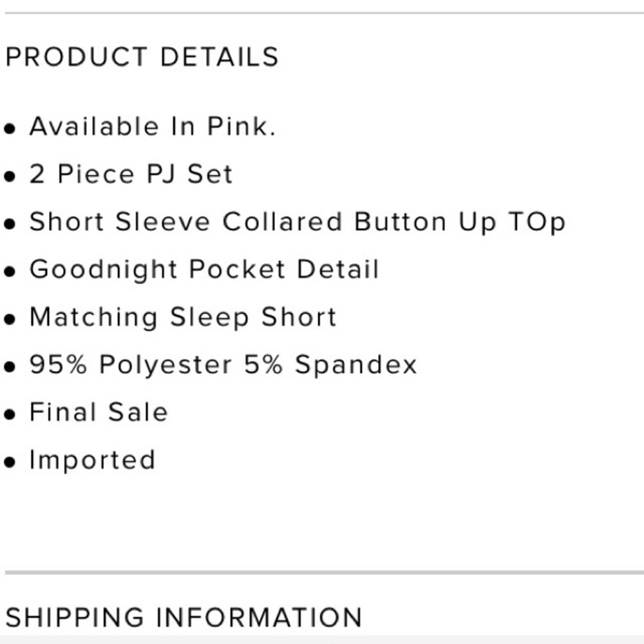Viewport: 644px width, 644px height.
Task: Expand the Shipping Information section
Action: tap(184, 617)
